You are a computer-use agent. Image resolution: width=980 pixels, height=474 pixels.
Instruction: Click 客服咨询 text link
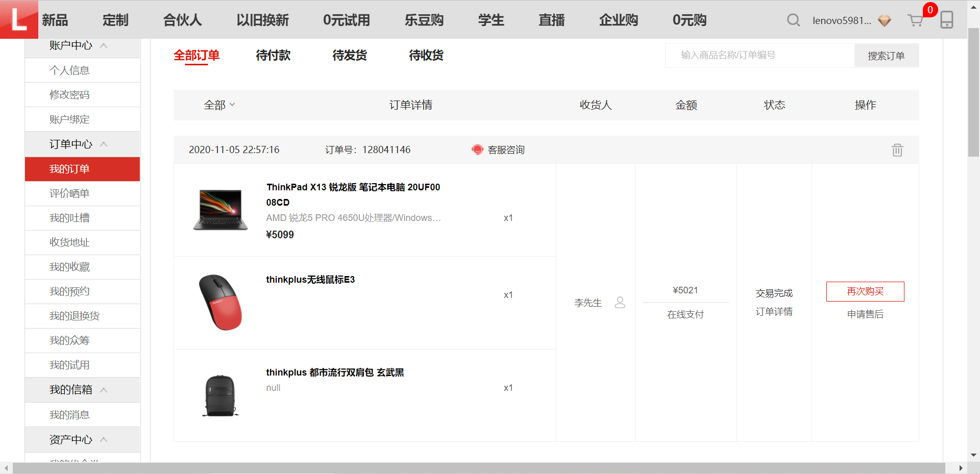[x=506, y=149]
